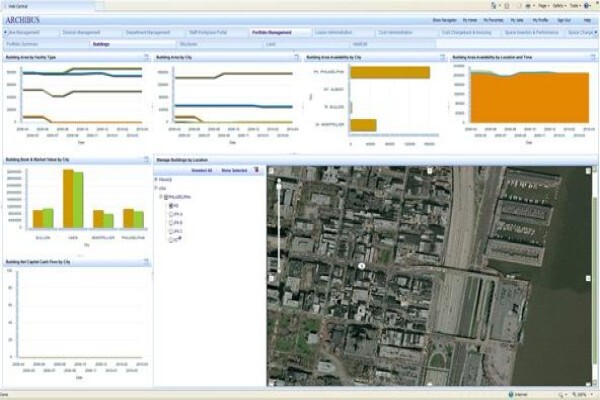This screenshot has width=600, height=400.
Task: Click the My Home link
Action: coord(470,20)
